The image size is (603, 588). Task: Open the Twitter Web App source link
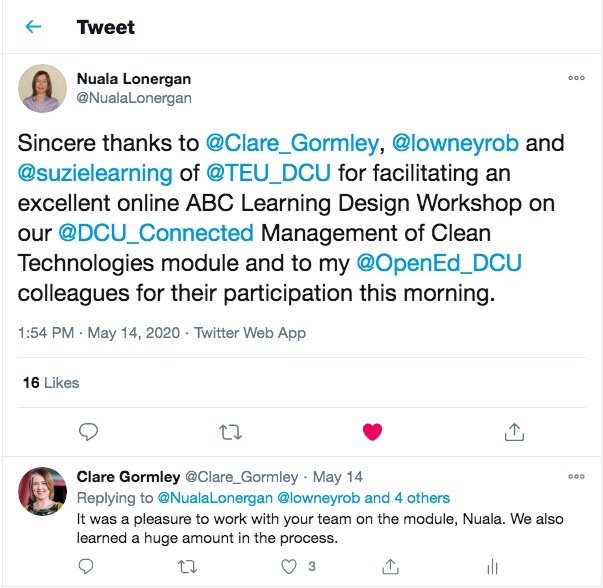(249, 333)
